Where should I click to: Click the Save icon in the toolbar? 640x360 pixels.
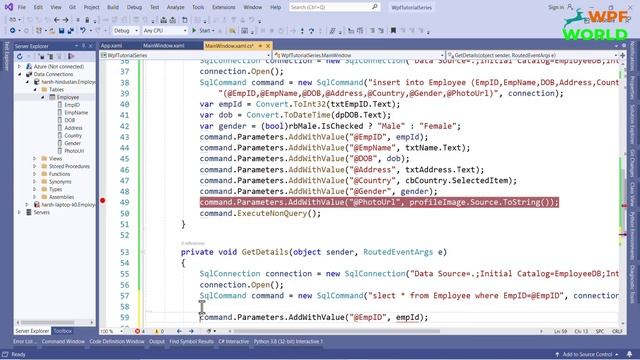pos(61,31)
